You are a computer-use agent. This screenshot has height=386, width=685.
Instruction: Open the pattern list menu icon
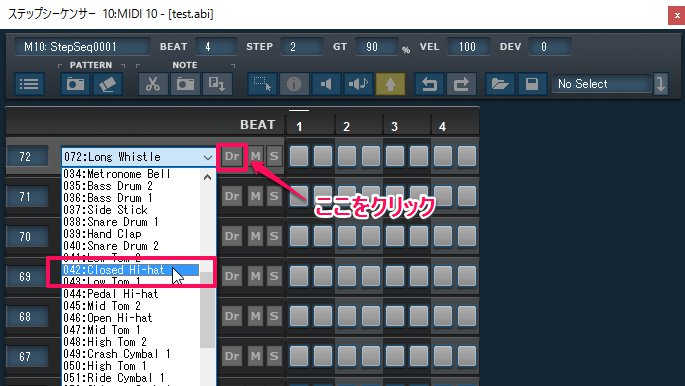(29, 84)
